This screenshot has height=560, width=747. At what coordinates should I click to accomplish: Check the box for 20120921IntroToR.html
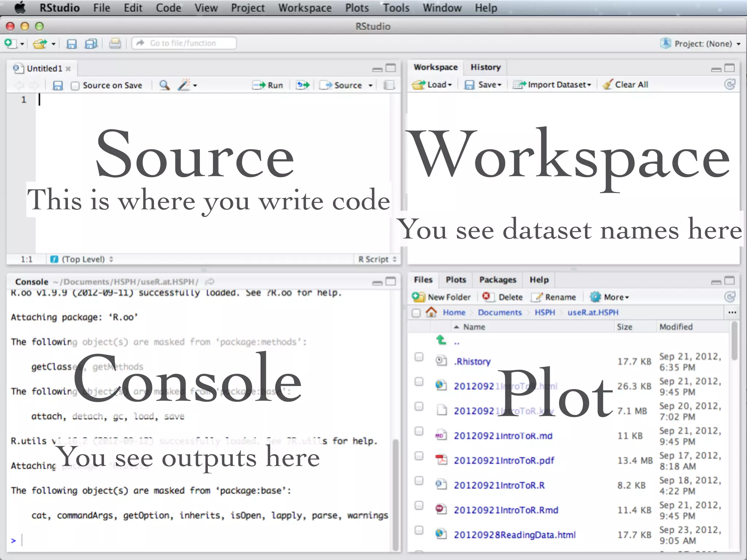[419, 381]
